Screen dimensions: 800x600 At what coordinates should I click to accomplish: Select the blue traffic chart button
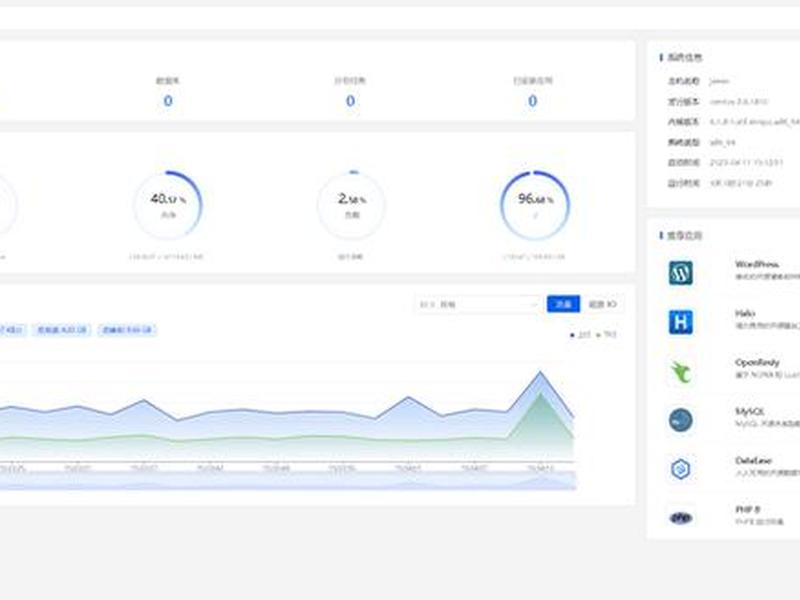(563, 304)
